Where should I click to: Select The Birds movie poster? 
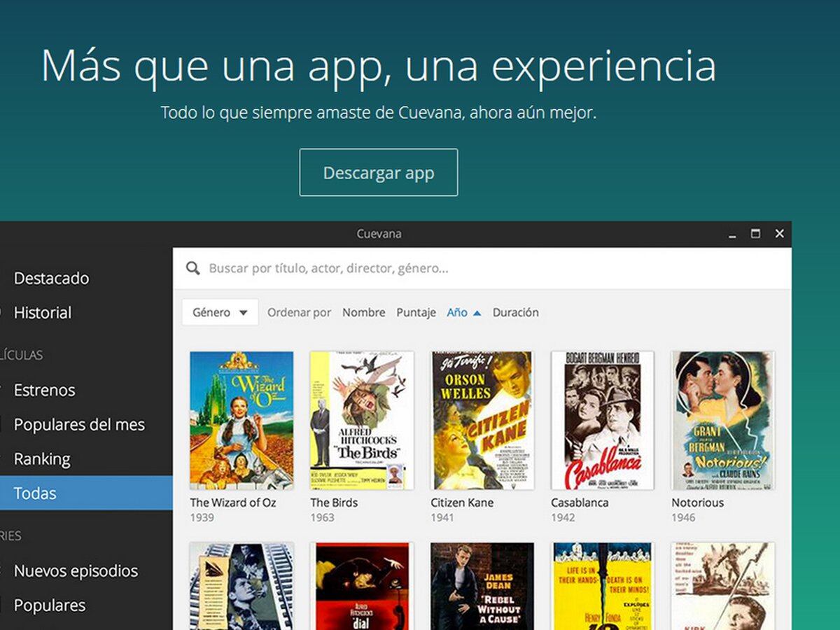(362, 420)
